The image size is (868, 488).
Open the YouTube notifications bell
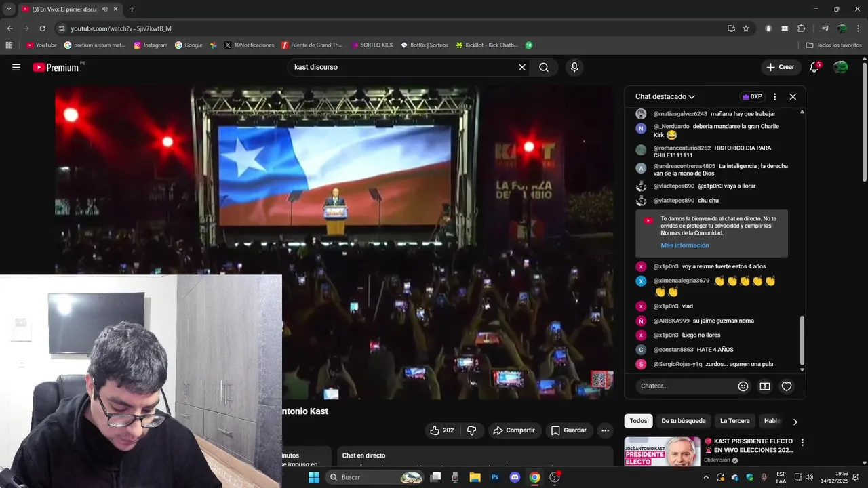tap(814, 67)
